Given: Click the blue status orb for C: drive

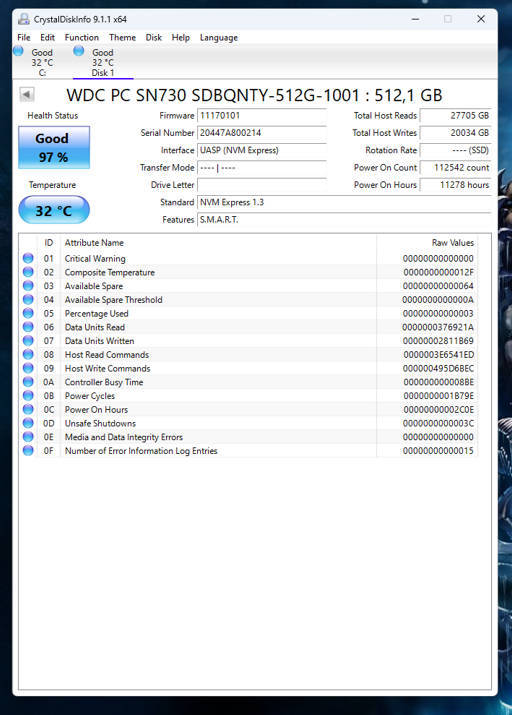Looking at the screenshot, I should [x=18, y=51].
